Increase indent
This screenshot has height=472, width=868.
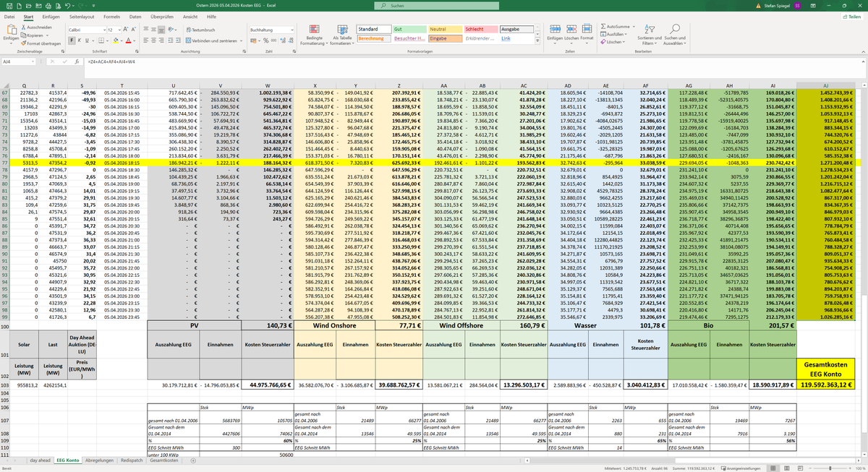[x=178, y=40]
